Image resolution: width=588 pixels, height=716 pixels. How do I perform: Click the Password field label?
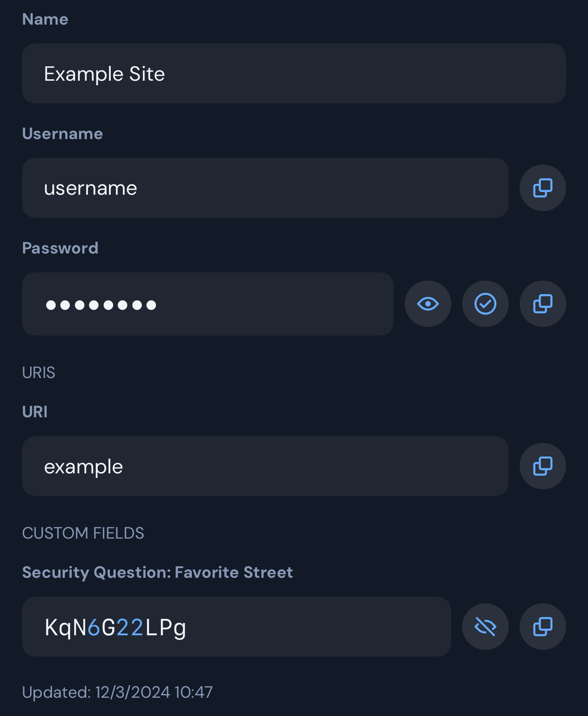pyautogui.click(x=60, y=248)
